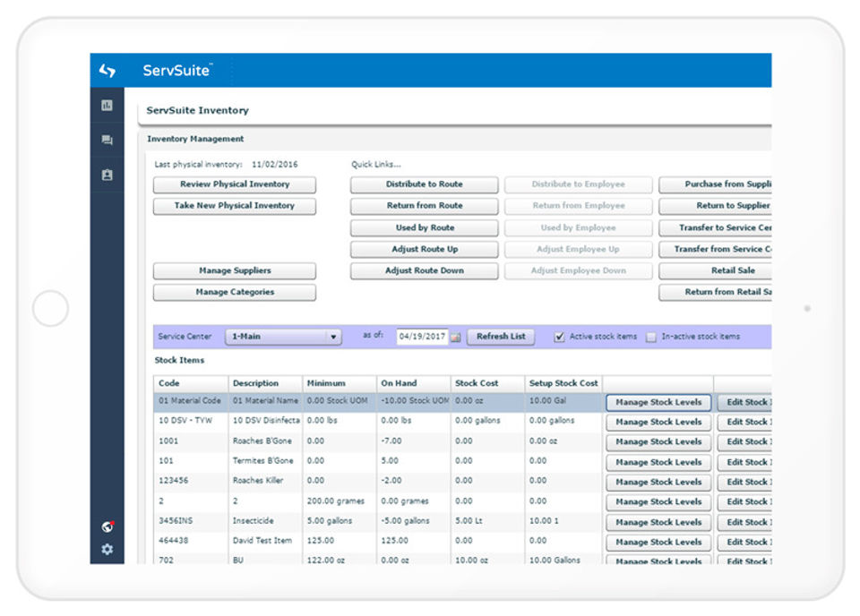Viewport: 860px width, 616px height.
Task: Manage Stock Levels for 10 DSV - TYW
Action: pyautogui.click(x=658, y=423)
